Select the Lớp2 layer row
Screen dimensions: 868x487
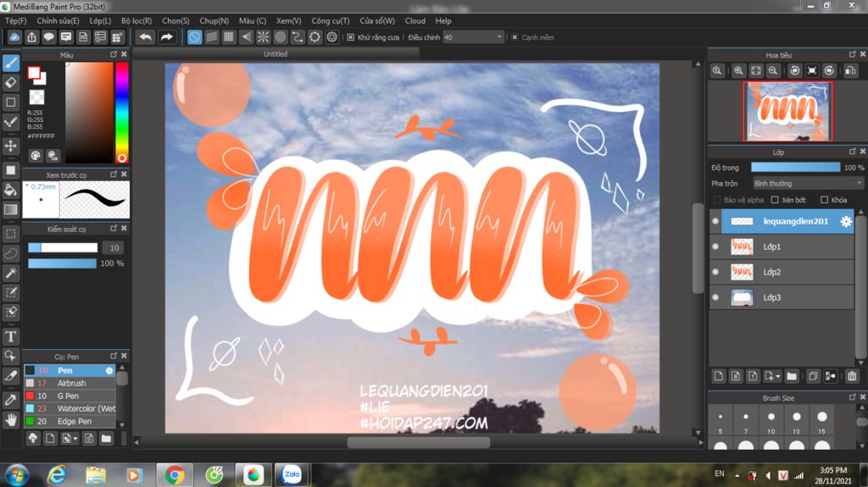(782, 272)
